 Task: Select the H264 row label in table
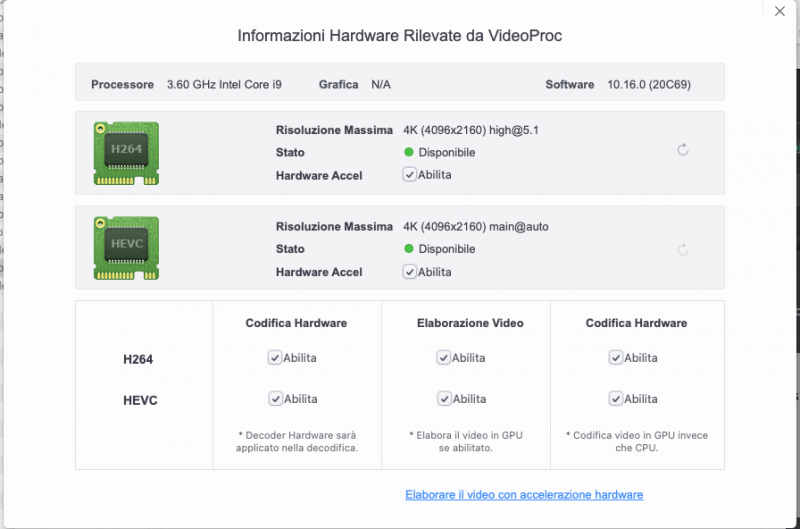(138, 358)
